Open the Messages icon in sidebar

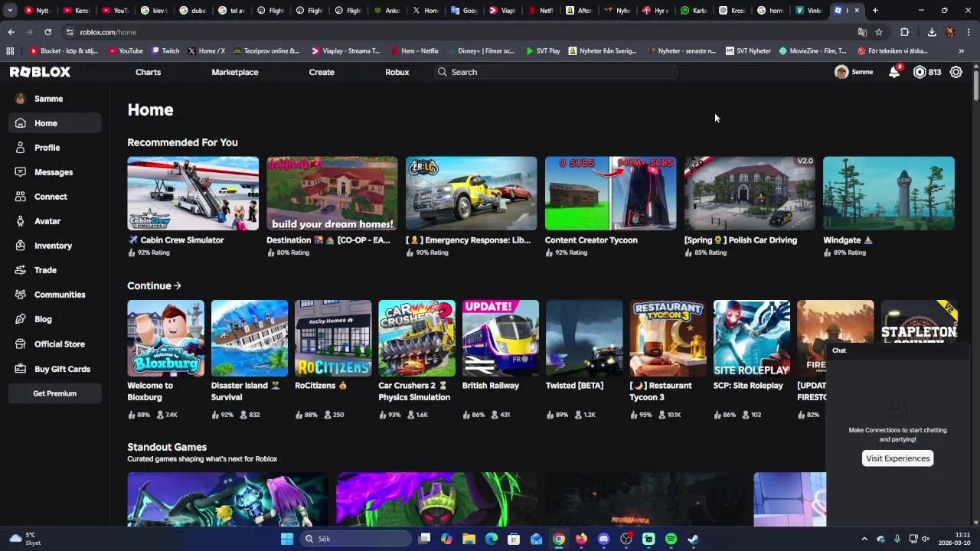point(20,172)
